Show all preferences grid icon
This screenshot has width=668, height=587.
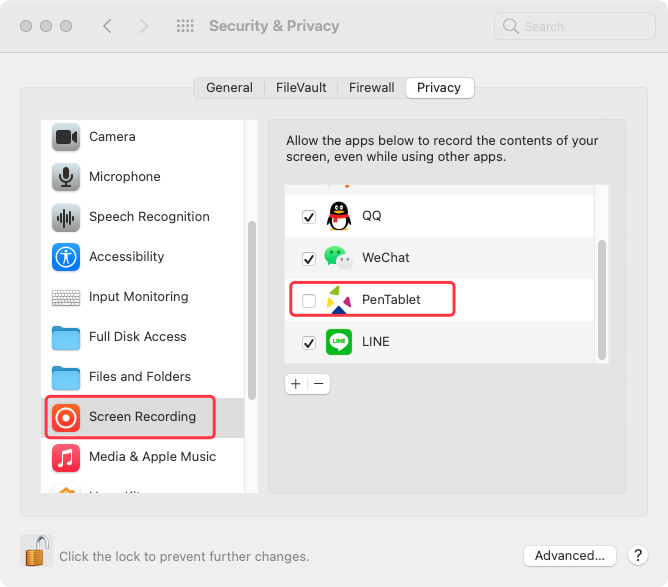point(185,26)
